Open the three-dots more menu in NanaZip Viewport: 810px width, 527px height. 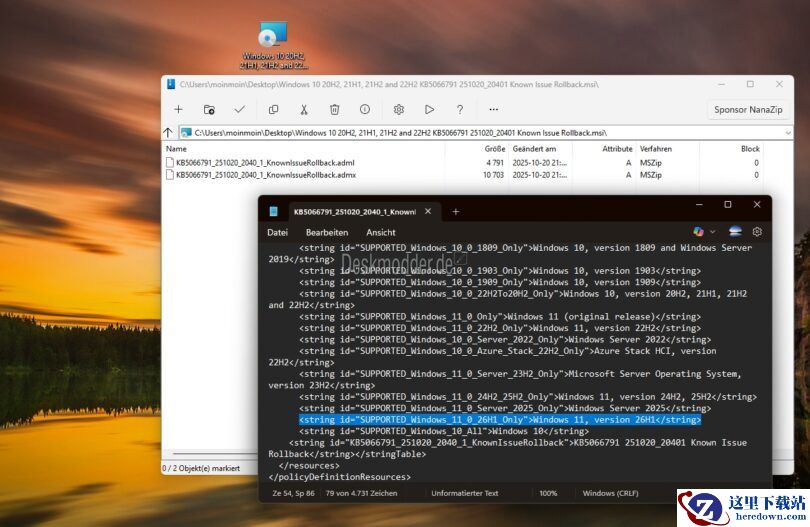point(493,109)
